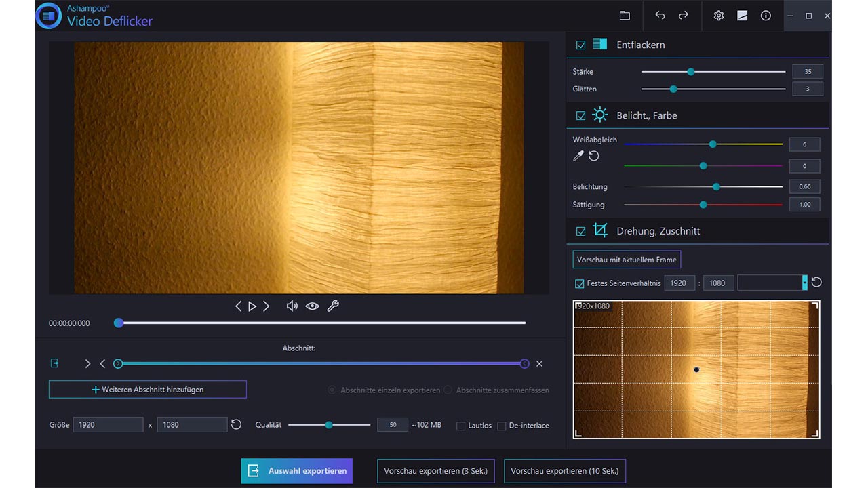This screenshot has height=488, width=868.
Task: Pick white balance with the eyedropper tool
Action: tap(578, 157)
